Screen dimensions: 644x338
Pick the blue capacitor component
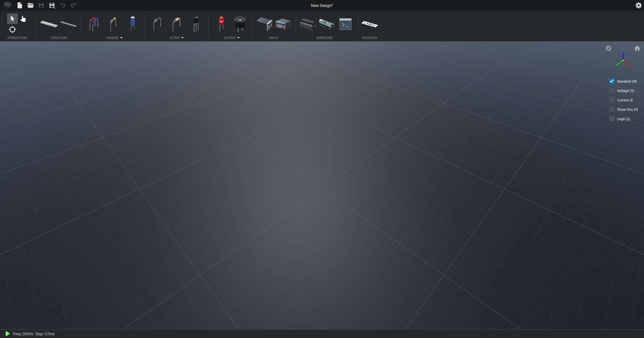[x=133, y=24]
